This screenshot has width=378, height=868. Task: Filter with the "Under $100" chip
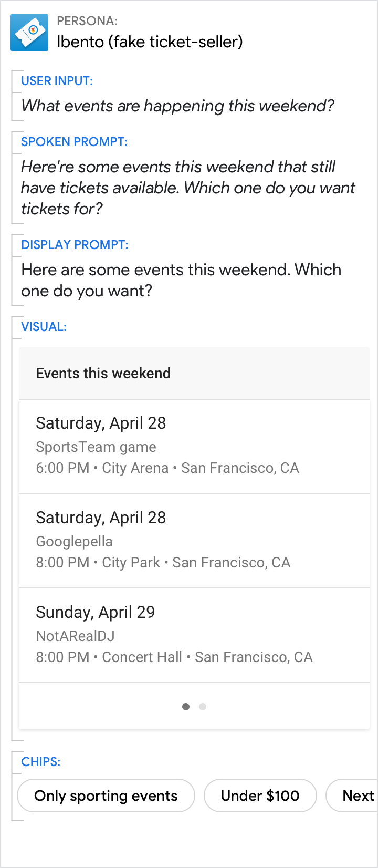point(260,795)
